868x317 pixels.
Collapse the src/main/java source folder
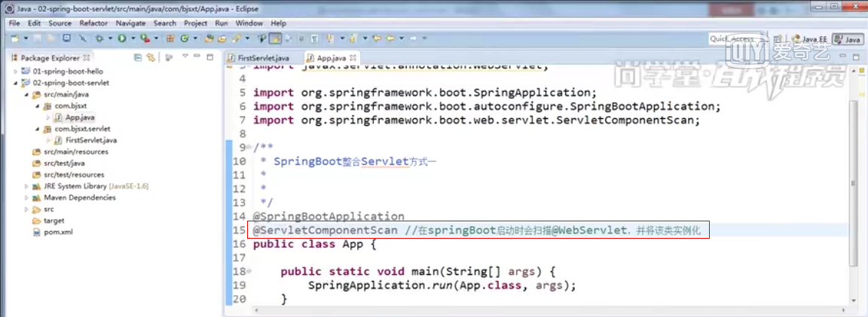tap(26, 95)
